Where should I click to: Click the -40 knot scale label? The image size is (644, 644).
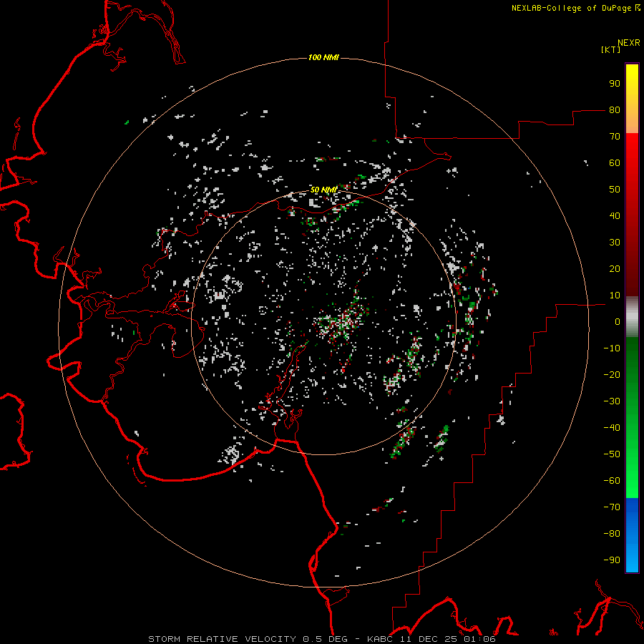612,428
